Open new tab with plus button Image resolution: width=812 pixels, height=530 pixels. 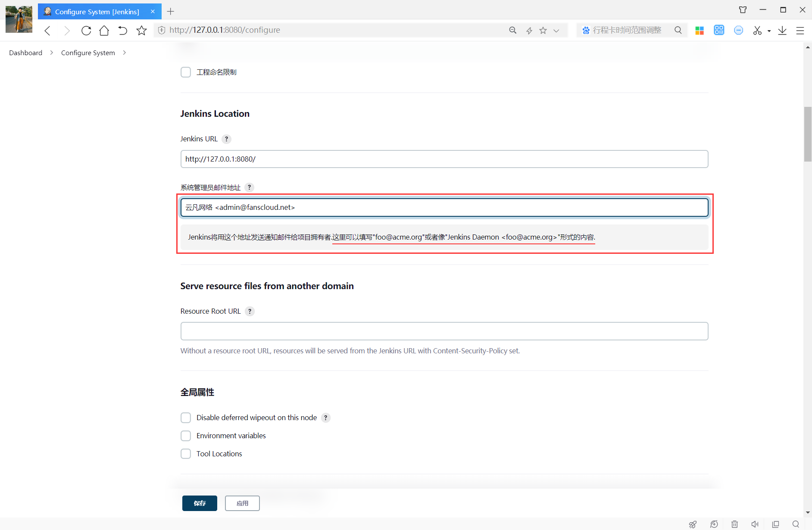coord(171,11)
